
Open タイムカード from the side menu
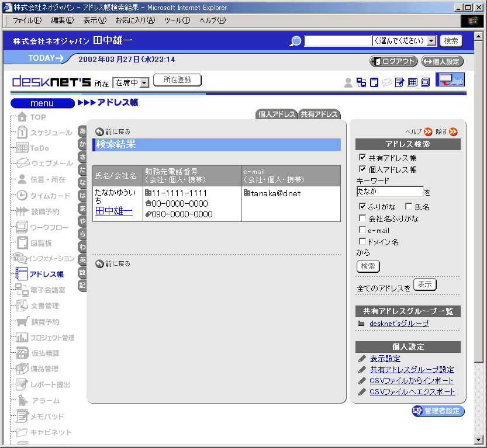(x=43, y=196)
